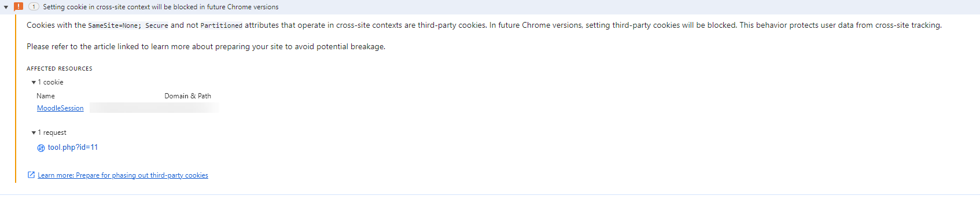Open 'Learn more: Prepare for phasing out third-party cookies'
Image resolution: width=980 pixels, height=210 pixels.
coord(123,175)
